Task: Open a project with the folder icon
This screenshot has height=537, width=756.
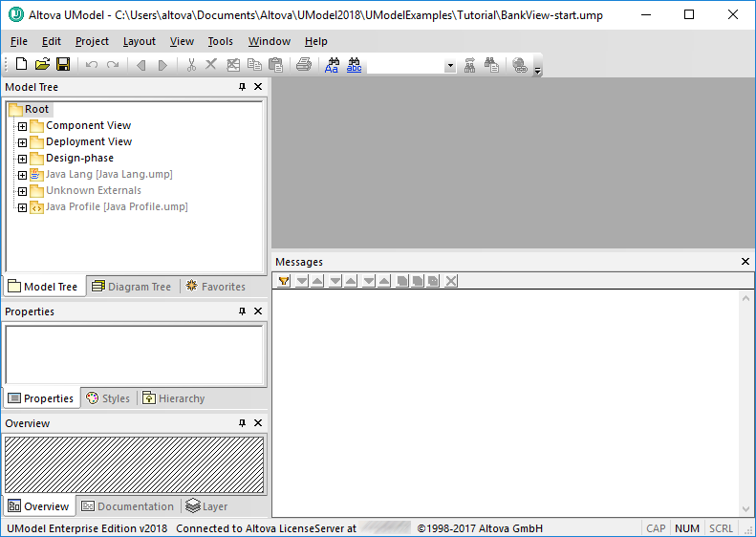Action: coord(42,65)
